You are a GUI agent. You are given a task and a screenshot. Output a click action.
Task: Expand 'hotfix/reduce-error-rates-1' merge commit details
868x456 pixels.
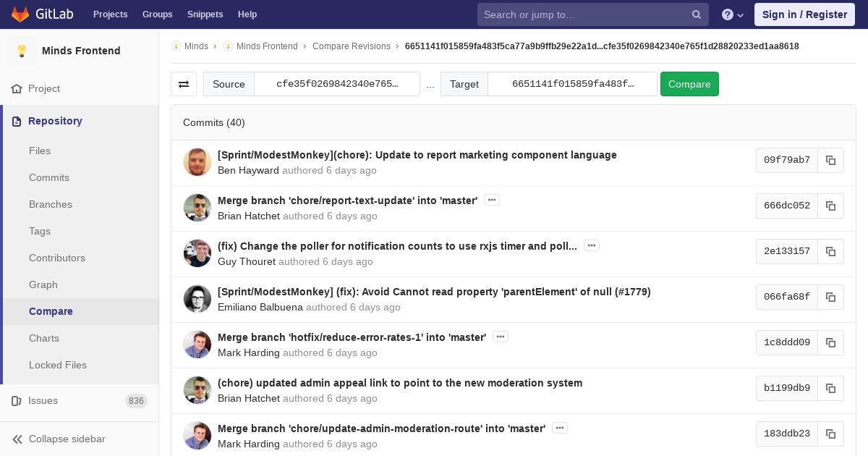(x=501, y=337)
